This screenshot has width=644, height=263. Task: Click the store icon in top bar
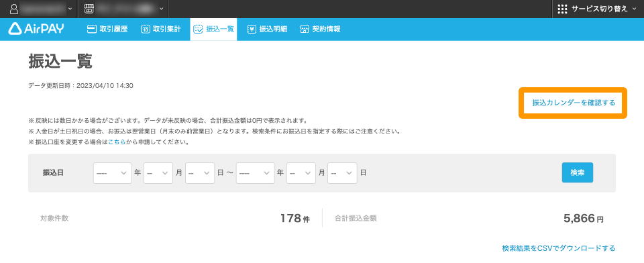[x=89, y=8]
